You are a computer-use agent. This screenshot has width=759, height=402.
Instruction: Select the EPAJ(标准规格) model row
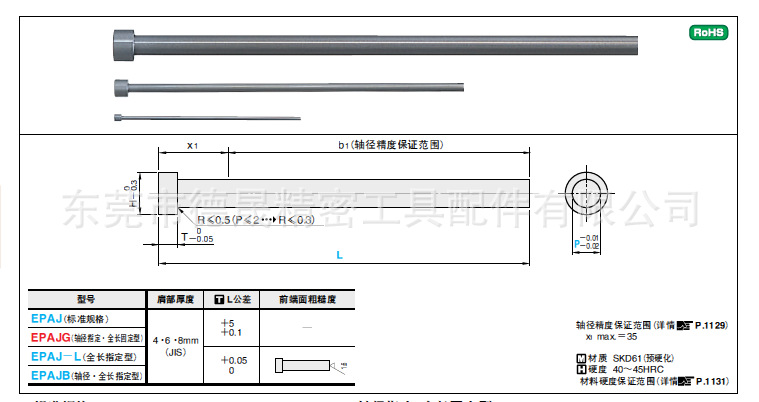[x=86, y=319]
